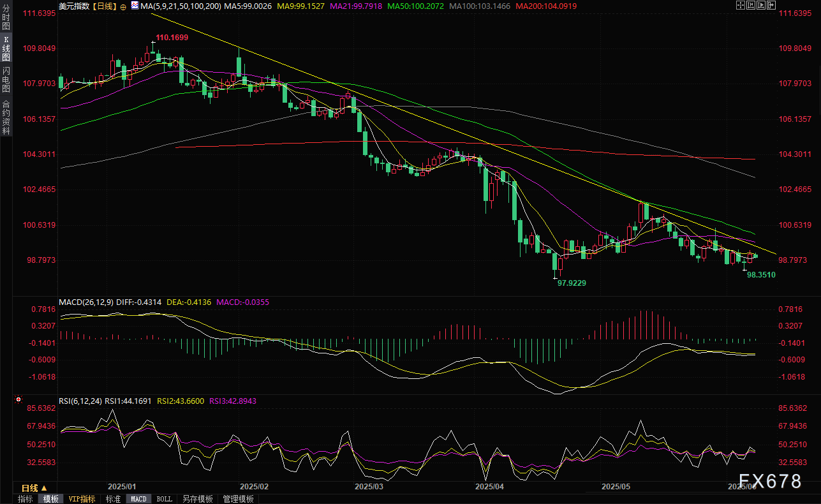Open the VIP指标 tab
821x504 pixels.
pyautogui.click(x=82, y=499)
